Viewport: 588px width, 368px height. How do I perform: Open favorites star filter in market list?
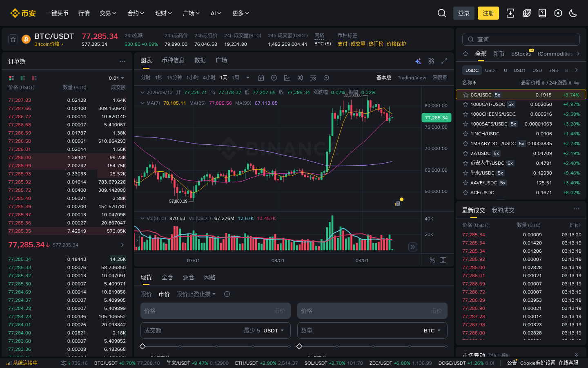(465, 54)
